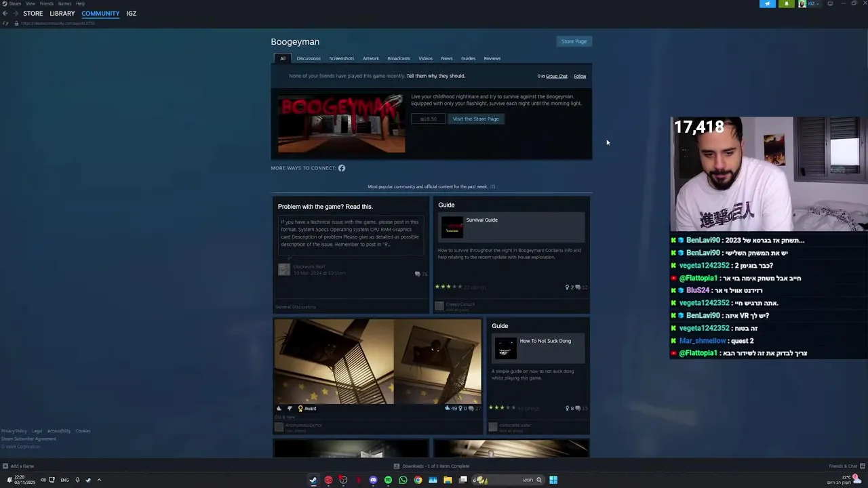Click Add a Game at bottom left
This screenshot has height=488, width=868.
pos(18,466)
